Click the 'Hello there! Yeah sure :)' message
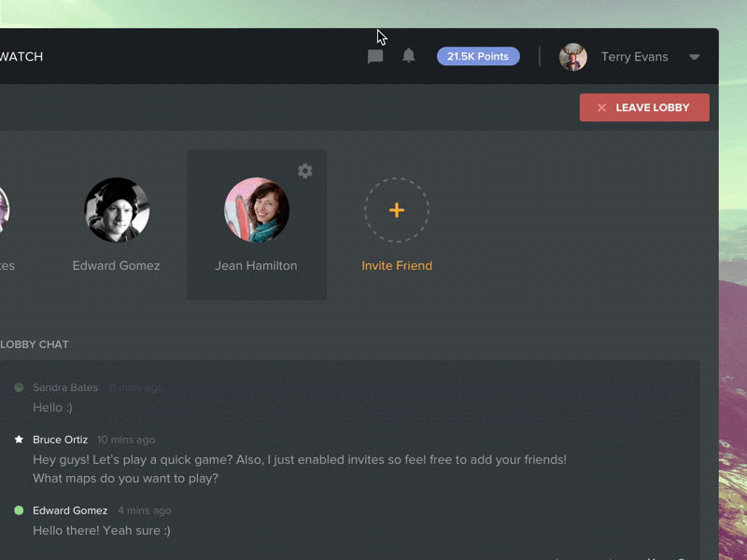747x560 pixels. pos(102,530)
